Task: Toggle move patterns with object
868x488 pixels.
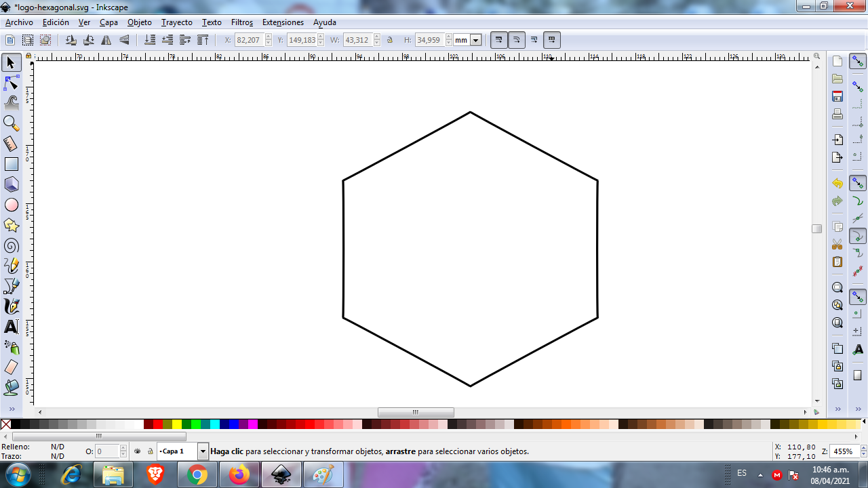Action: click(552, 40)
